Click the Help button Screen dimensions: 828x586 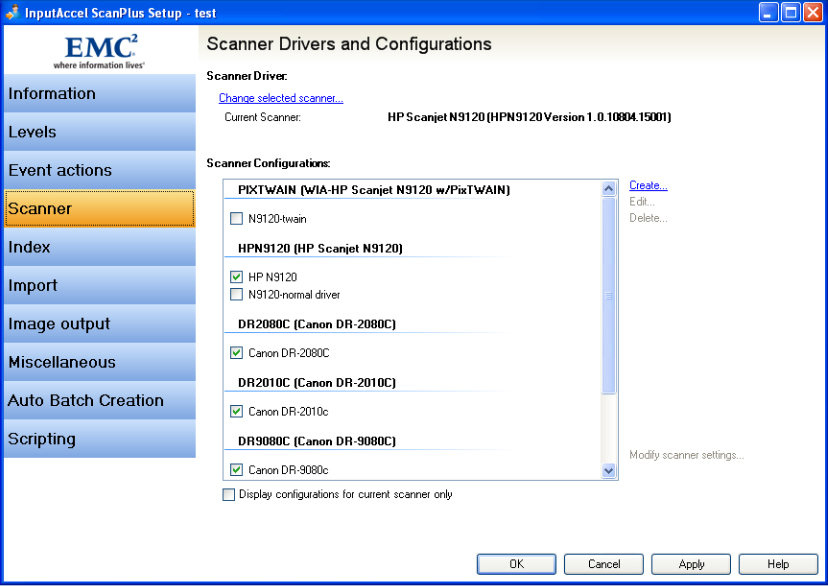click(778, 564)
